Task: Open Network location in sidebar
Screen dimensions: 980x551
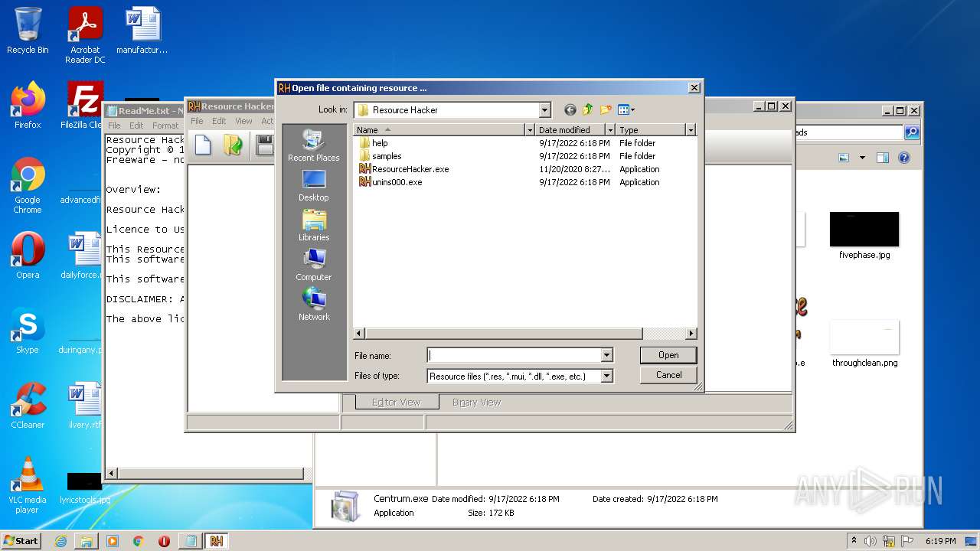Action: (314, 305)
